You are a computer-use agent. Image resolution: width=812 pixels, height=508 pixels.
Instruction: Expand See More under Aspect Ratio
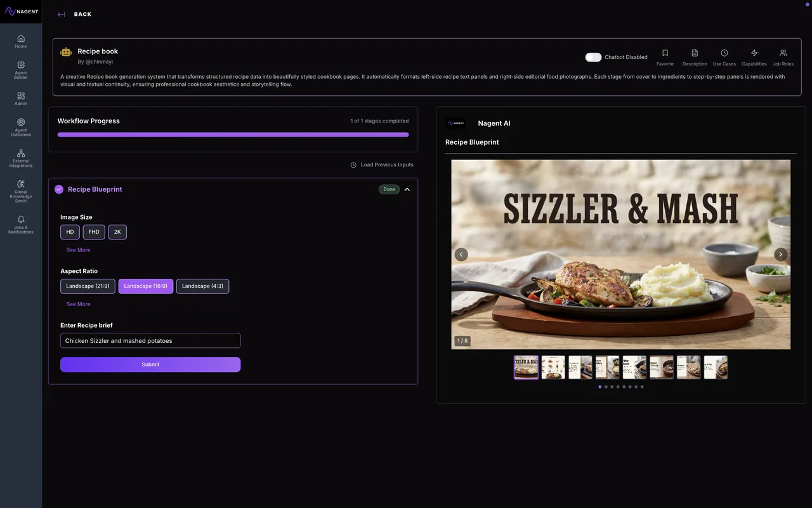pyautogui.click(x=79, y=304)
